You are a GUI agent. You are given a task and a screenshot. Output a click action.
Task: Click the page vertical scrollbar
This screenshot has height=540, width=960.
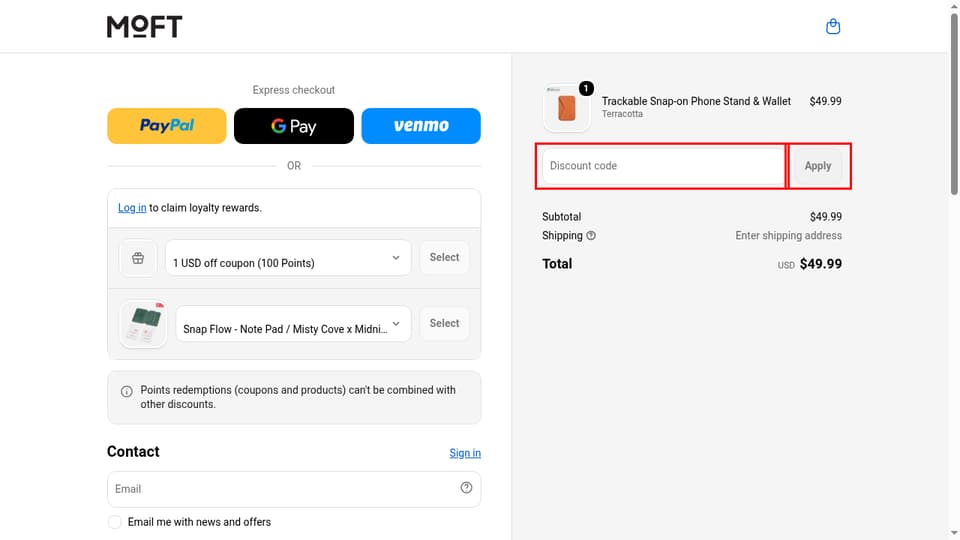click(x=954, y=104)
